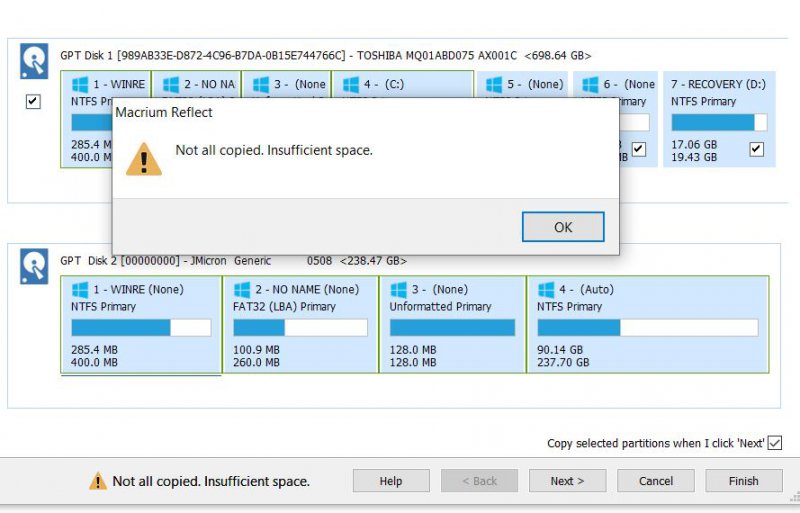This screenshot has height=513, width=800.
Task: Toggle the Disk 1 selection checkbox
Action: (x=33, y=102)
